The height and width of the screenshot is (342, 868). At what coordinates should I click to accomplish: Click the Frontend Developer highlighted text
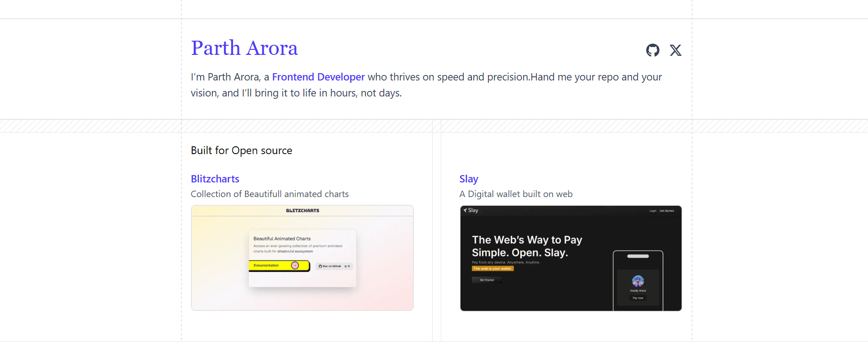pyautogui.click(x=318, y=77)
